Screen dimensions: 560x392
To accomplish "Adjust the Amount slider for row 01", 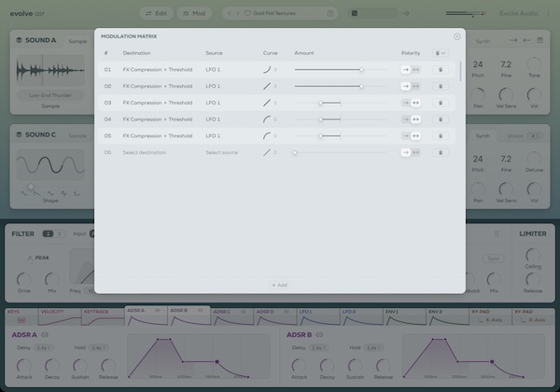I will pyautogui.click(x=361, y=69).
